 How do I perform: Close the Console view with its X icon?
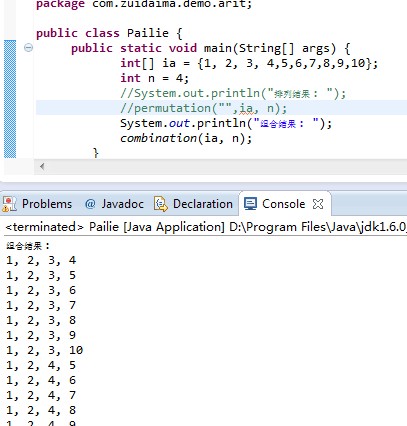coord(318,204)
